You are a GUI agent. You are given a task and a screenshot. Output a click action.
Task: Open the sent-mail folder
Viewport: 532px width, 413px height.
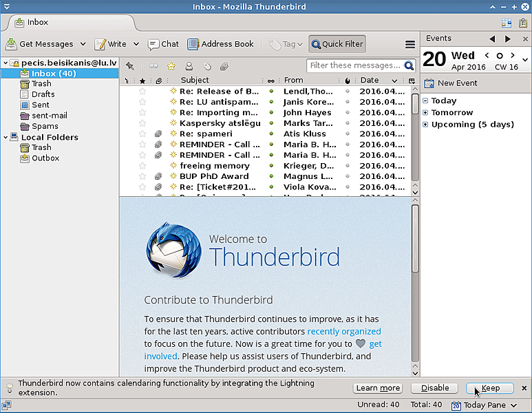(x=49, y=116)
